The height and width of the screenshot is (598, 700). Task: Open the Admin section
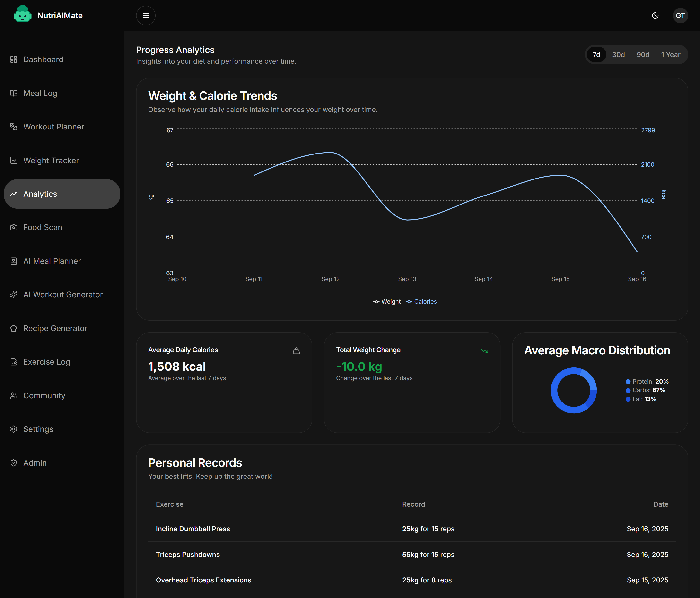pyautogui.click(x=35, y=463)
